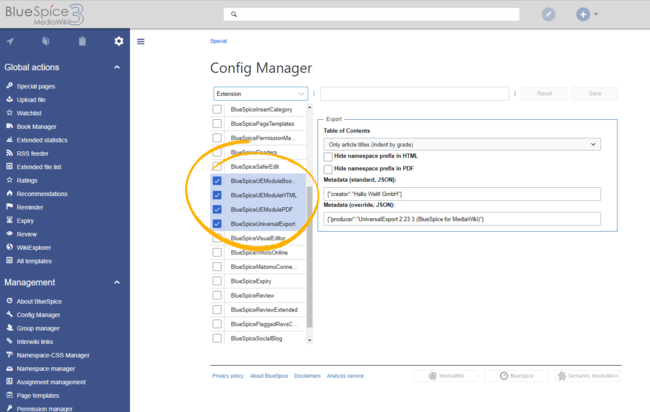Click the Metadata override JSON field
The height and width of the screenshot is (412, 650).
tap(462, 219)
